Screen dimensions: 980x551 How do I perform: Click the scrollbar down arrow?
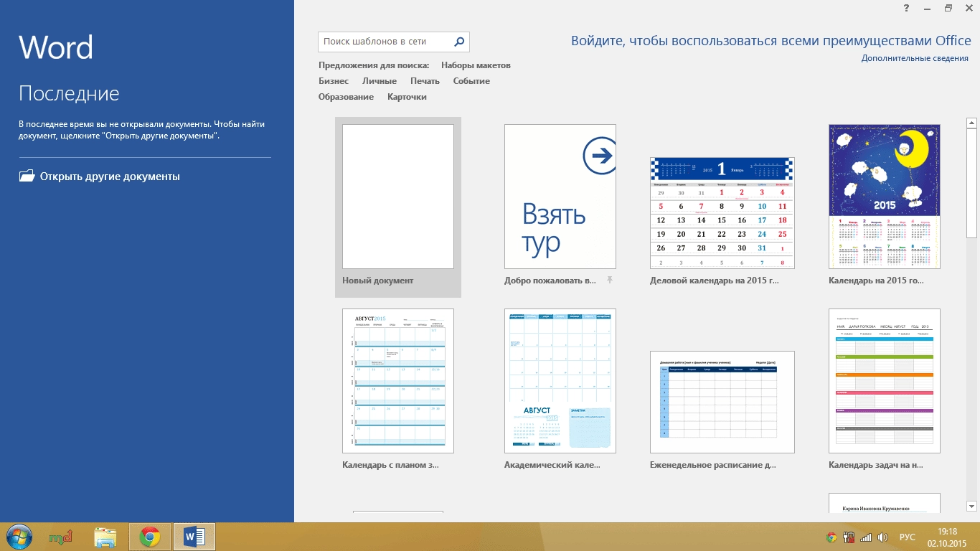click(972, 506)
